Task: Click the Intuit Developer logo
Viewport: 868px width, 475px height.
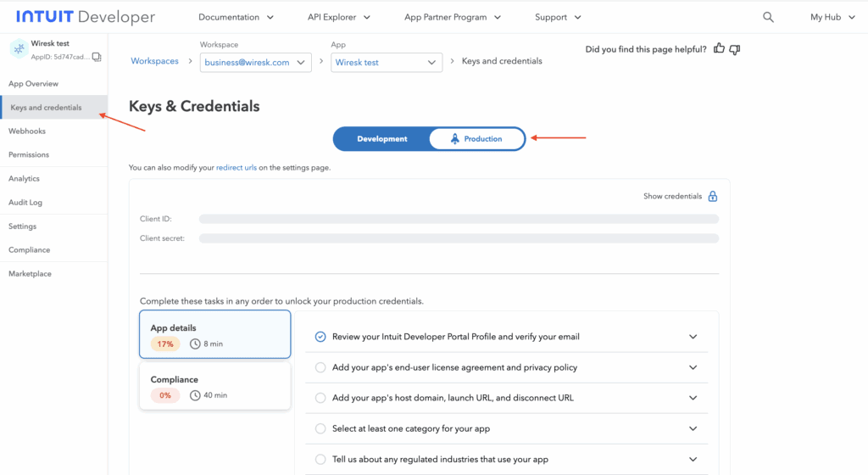Action: click(x=86, y=17)
